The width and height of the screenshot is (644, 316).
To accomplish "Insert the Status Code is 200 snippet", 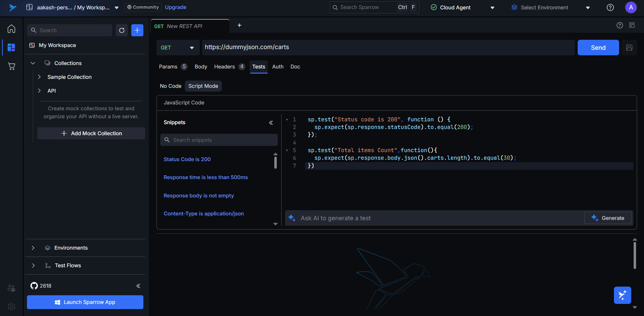I will point(187,159).
